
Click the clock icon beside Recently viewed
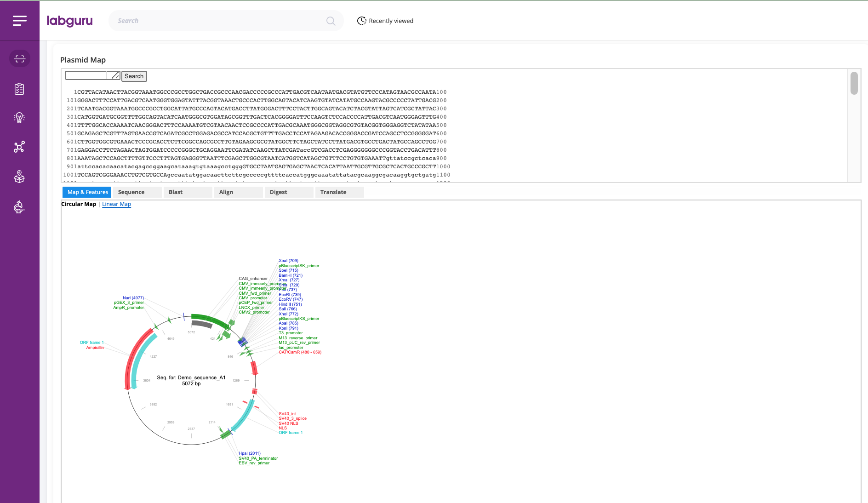click(x=362, y=21)
